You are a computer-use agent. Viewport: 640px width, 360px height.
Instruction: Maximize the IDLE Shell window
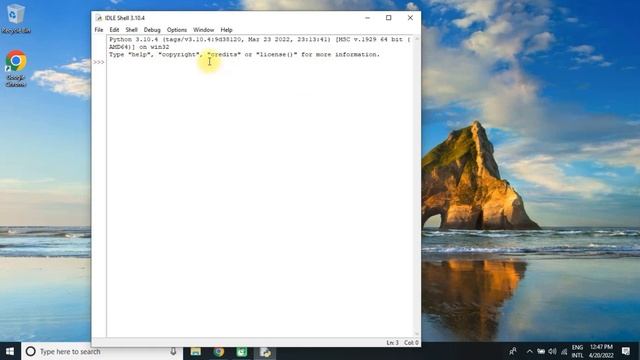[x=389, y=18]
